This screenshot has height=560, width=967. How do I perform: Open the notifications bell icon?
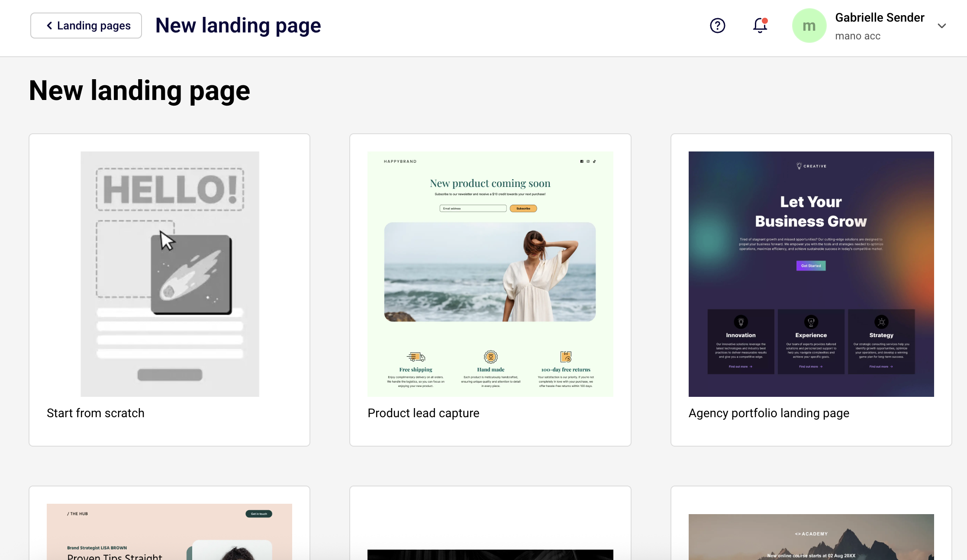pyautogui.click(x=760, y=26)
